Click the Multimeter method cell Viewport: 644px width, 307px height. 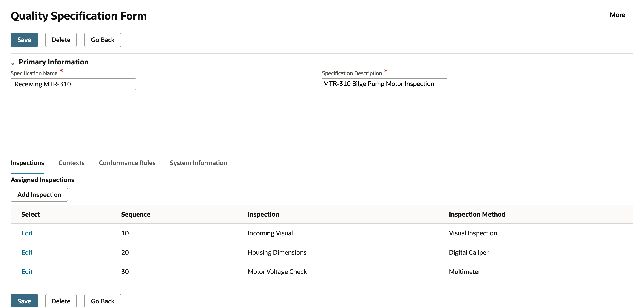coord(464,272)
